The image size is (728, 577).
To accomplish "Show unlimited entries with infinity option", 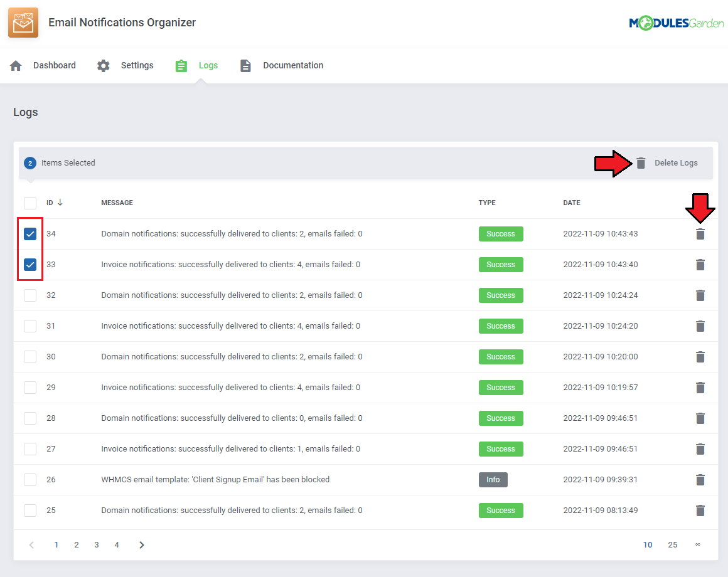I will click(698, 544).
